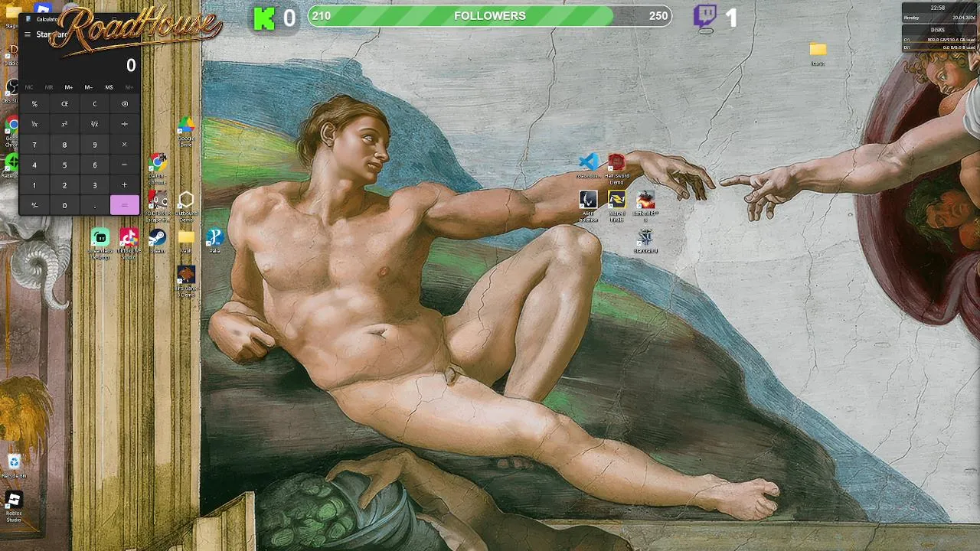The height and width of the screenshot is (551, 980).
Task: Open the Google Drive desktop shortcut
Action: [x=186, y=129]
